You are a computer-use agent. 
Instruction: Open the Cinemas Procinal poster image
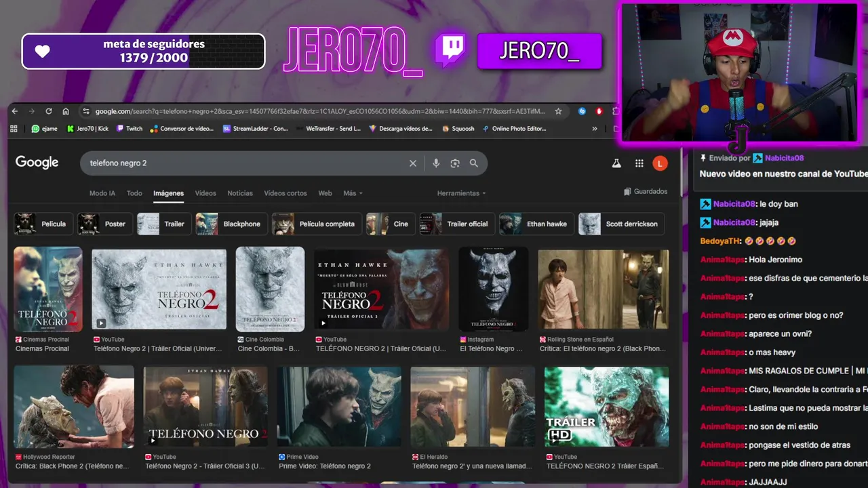coord(48,289)
